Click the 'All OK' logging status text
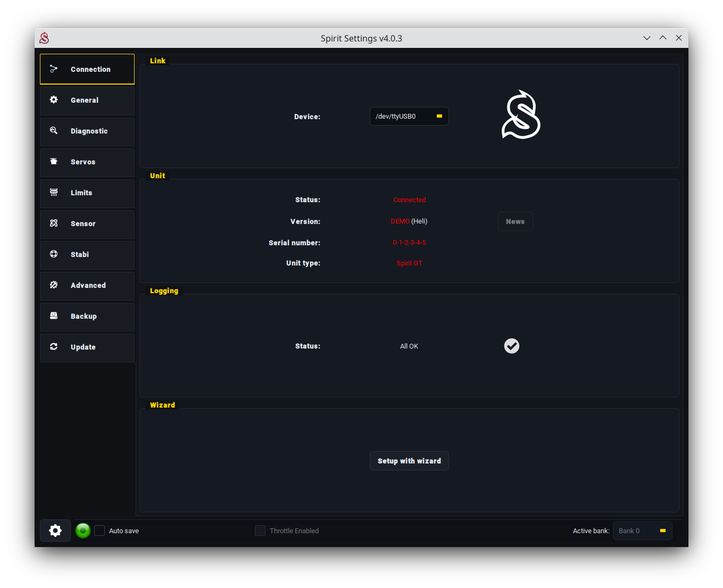 point(409,346)
